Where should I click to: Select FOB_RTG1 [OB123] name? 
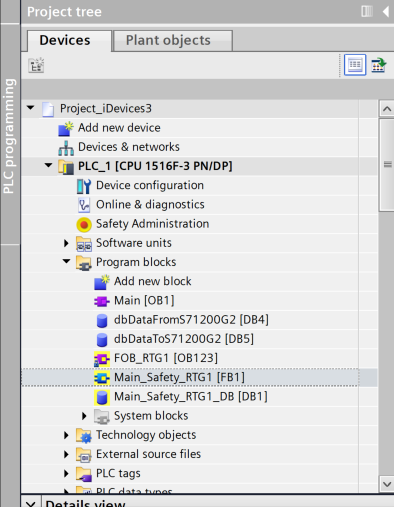166,358
